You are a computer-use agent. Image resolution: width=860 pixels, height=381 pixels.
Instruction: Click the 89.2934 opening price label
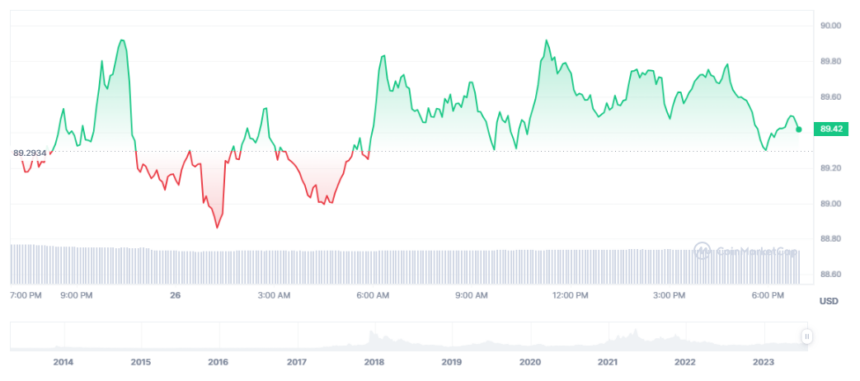click(x=29, y=153)
